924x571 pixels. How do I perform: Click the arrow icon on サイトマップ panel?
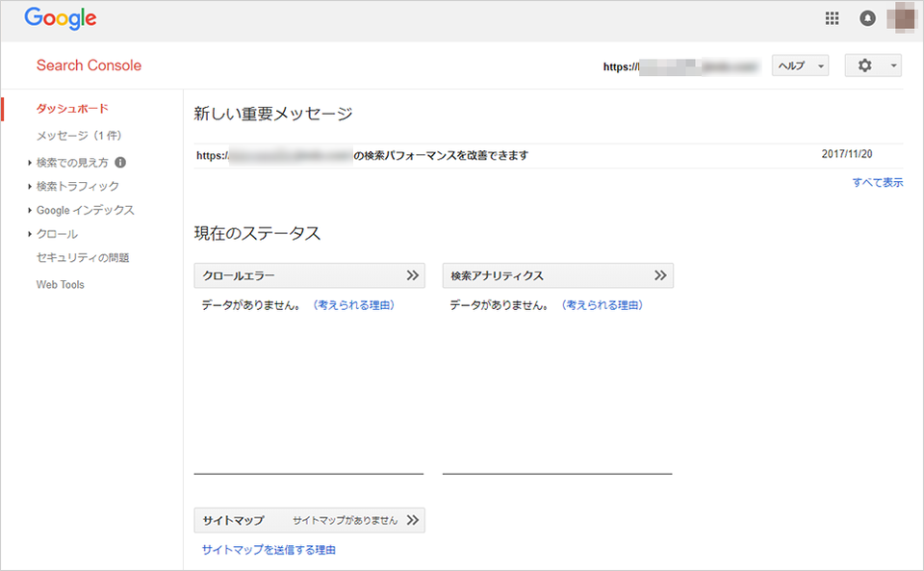click(x=413, y=520)
